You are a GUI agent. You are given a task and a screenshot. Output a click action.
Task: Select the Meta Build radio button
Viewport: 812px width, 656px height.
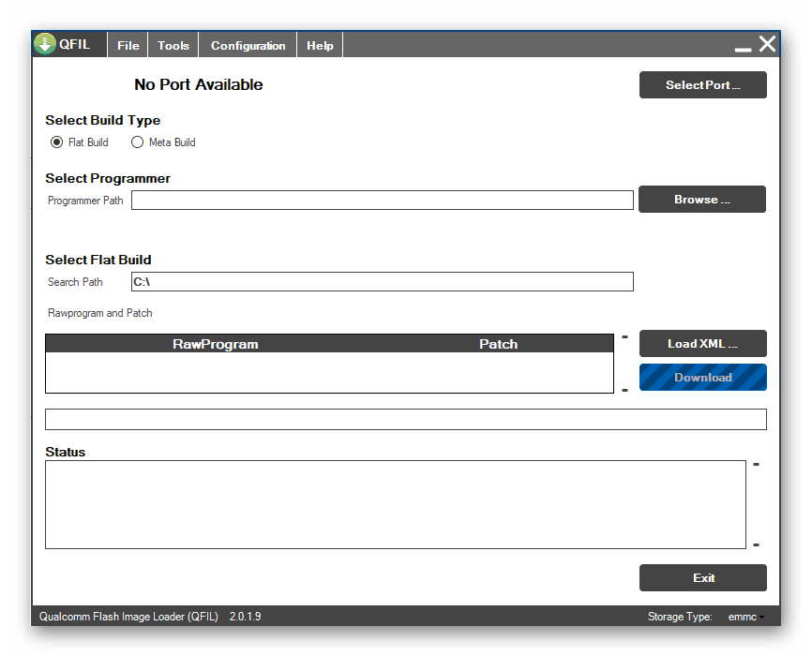(137, 142)
